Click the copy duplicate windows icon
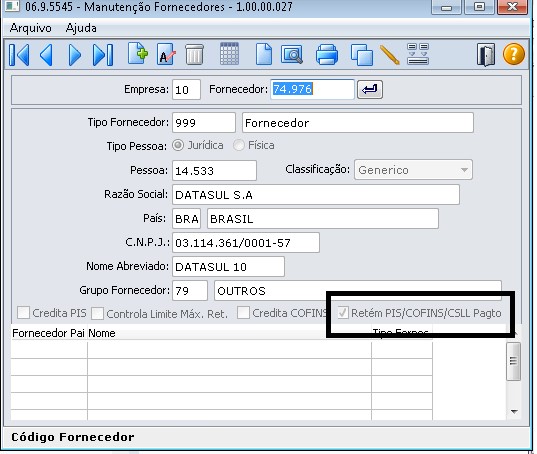 click(362, 55)
